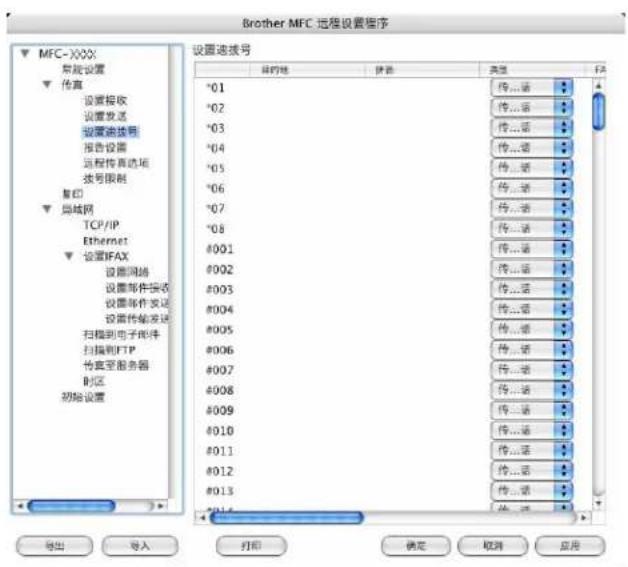The width and height of the screenshot is (628, 567).
Task: Select 扫描到电子邮件 in the tree
Action: point(121,334)
